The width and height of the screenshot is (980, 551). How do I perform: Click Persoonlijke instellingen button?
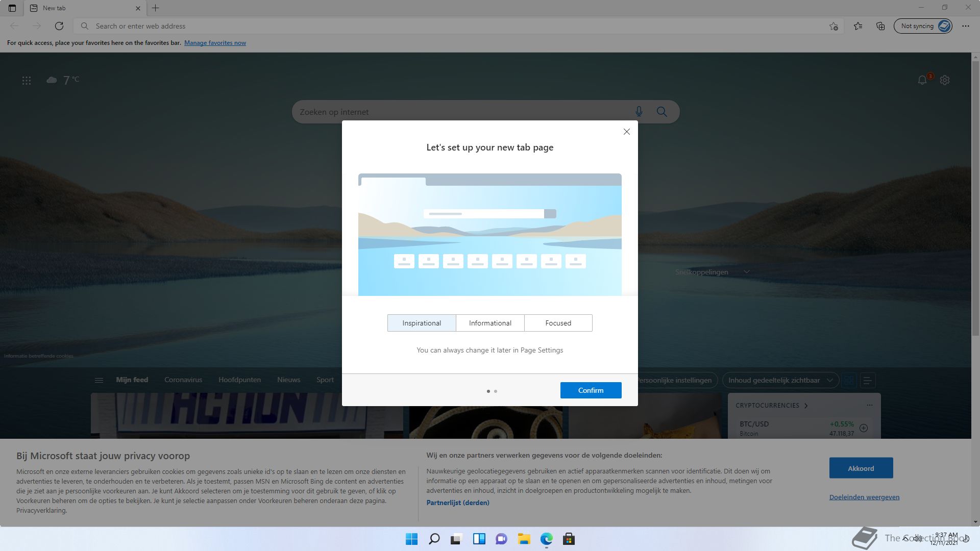coord(676,380)
